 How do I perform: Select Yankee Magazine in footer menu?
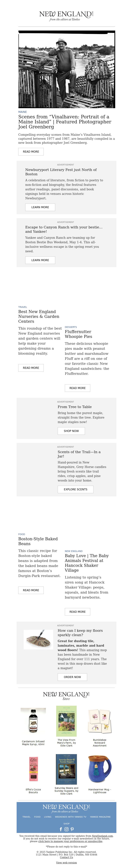click(x=100, y=817)
